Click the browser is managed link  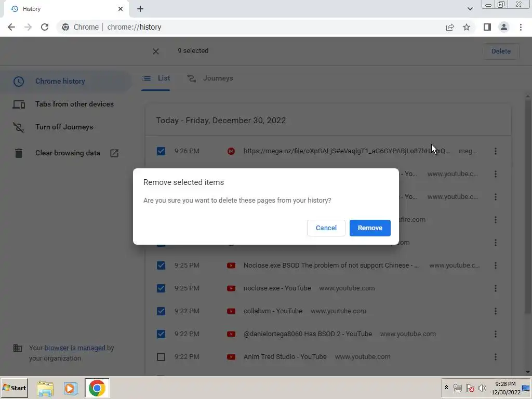(75, 348)
